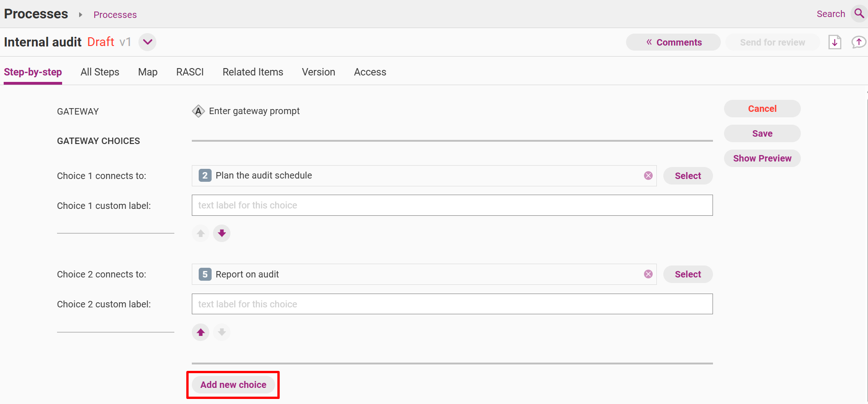Open the RASCI tab
The image size is (868, 404).
click(x=190, y=72)
